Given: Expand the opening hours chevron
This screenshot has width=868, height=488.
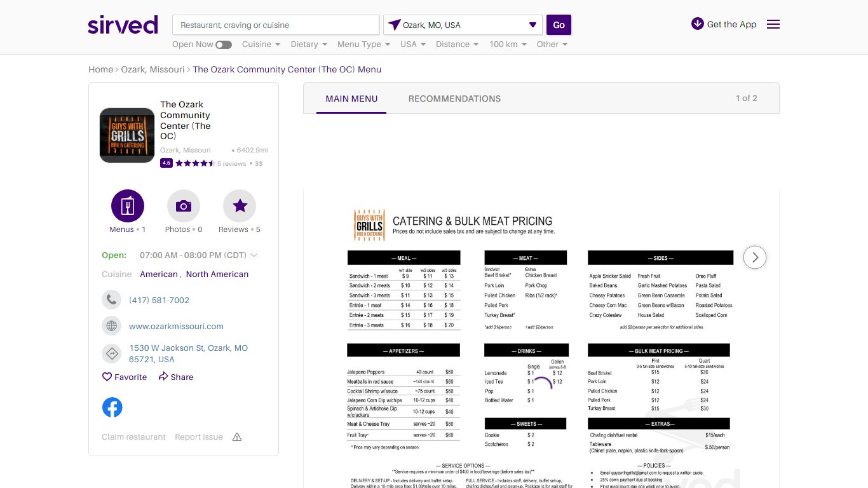Looking at the screenshot, I should coord(254,255).
